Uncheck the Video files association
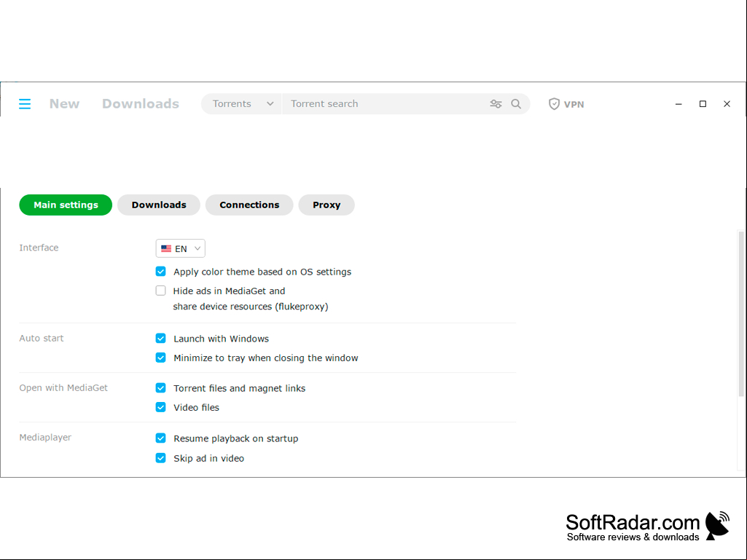 [160, 407]
